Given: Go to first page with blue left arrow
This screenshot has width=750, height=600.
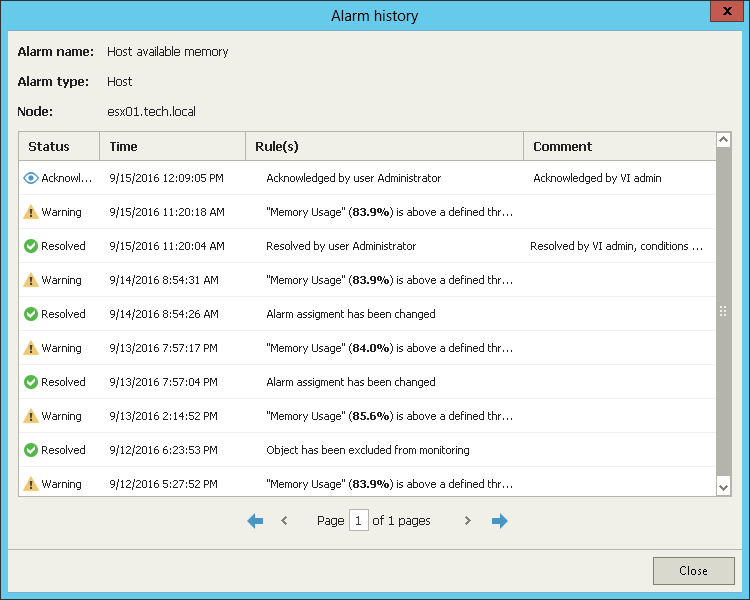Looking at the screenshot, I should pyautogui.click(x=255, y=521).
